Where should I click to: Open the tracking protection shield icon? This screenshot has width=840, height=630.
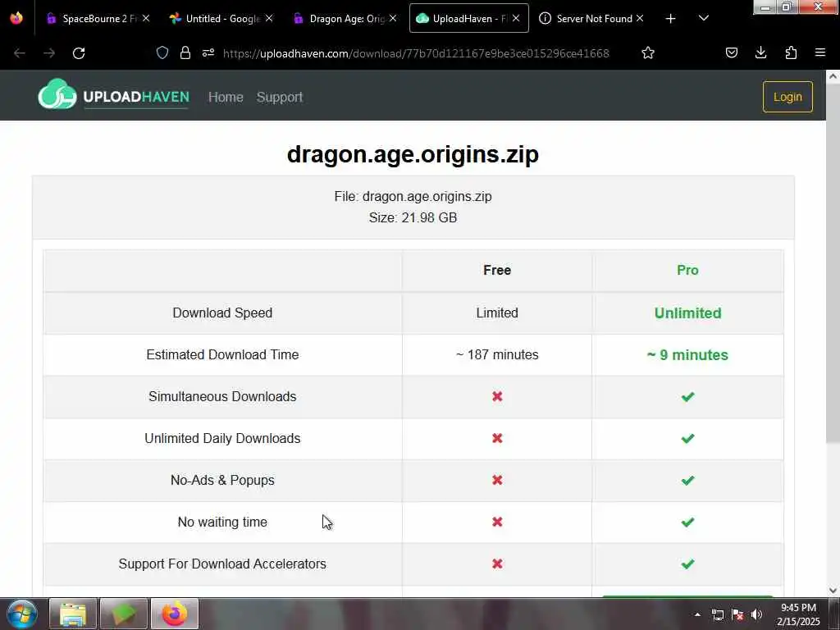click(162, 52)
